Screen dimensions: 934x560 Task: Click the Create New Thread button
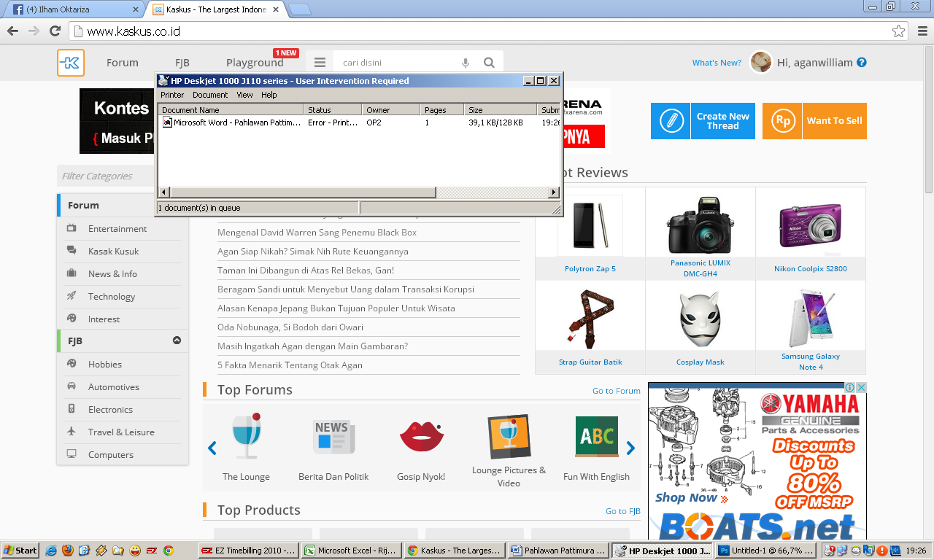[703, 121]
